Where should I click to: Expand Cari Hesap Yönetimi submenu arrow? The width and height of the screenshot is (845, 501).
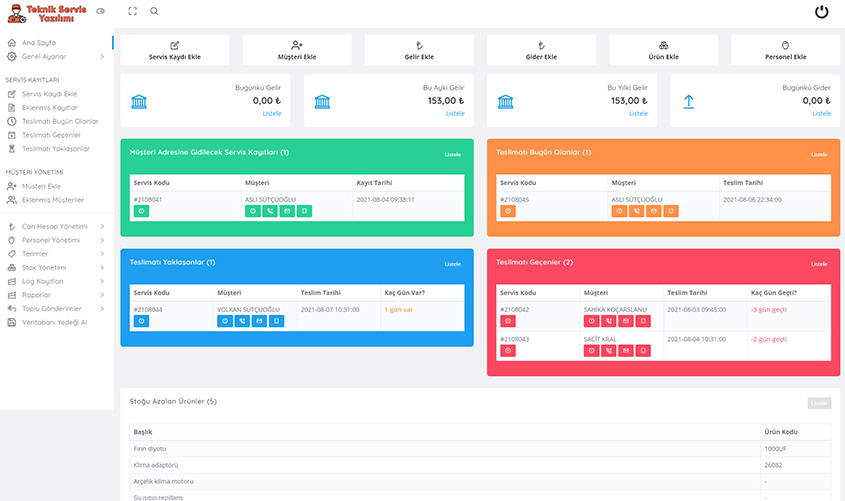[102, 227]
